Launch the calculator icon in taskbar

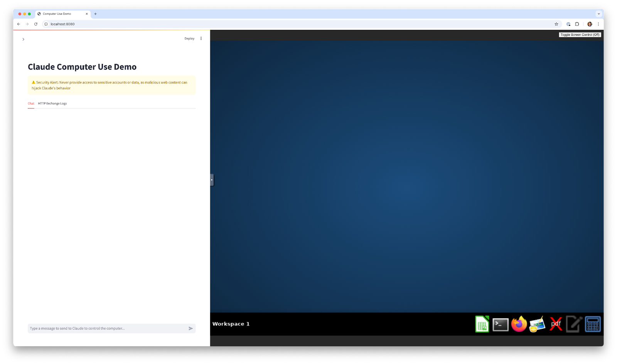[x=593, y=324]
